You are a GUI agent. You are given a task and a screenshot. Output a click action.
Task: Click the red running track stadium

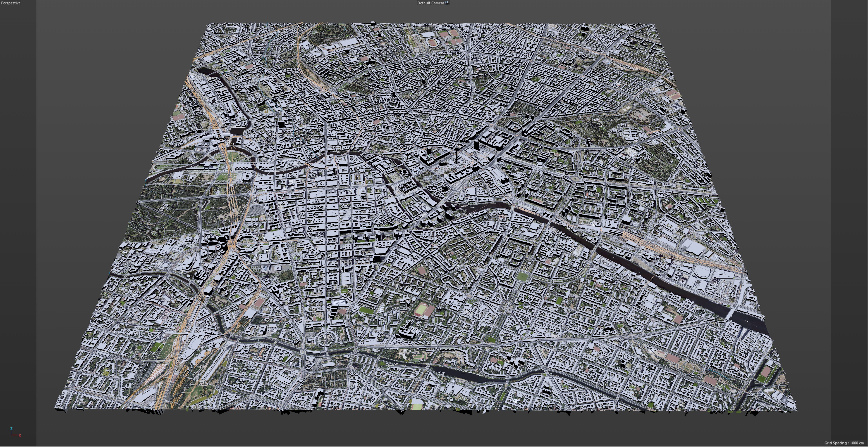(x=421, y=310)
